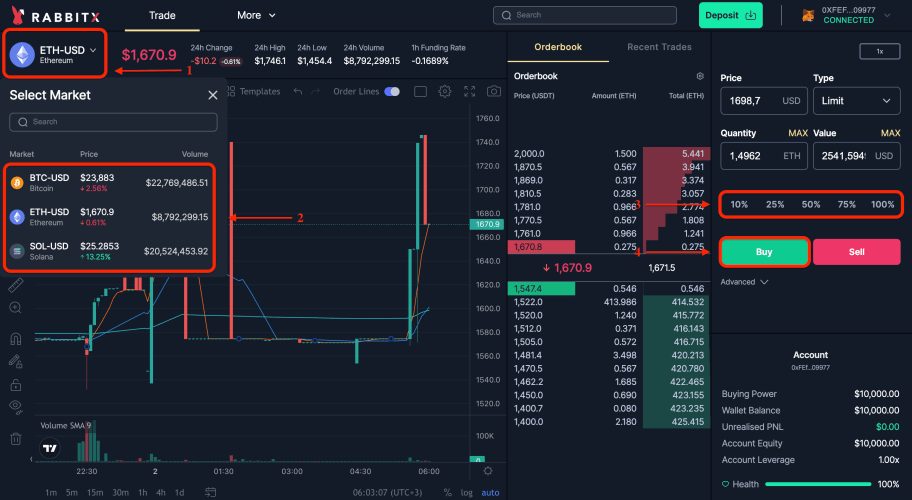The width and height of the screenshot is (912, 500).
Task: Click the 1,522.0 bid price row
Action: 608,302
